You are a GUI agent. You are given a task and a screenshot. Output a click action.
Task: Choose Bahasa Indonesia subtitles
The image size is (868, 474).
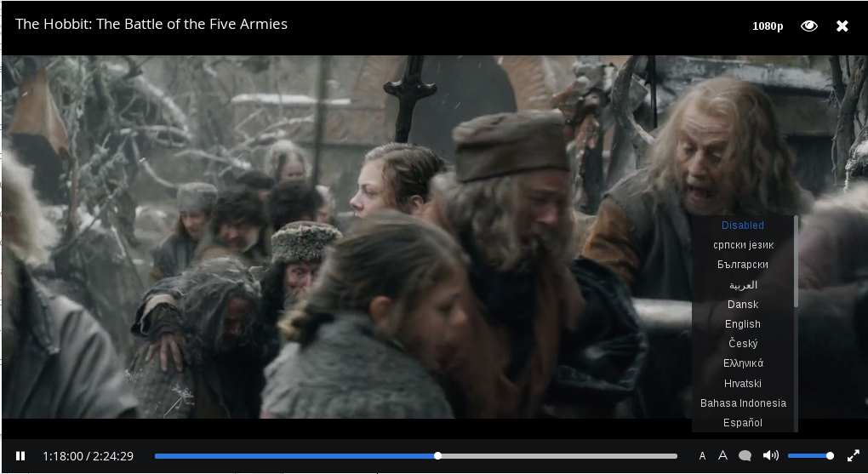pyautogui.click(x=742, y=403)
